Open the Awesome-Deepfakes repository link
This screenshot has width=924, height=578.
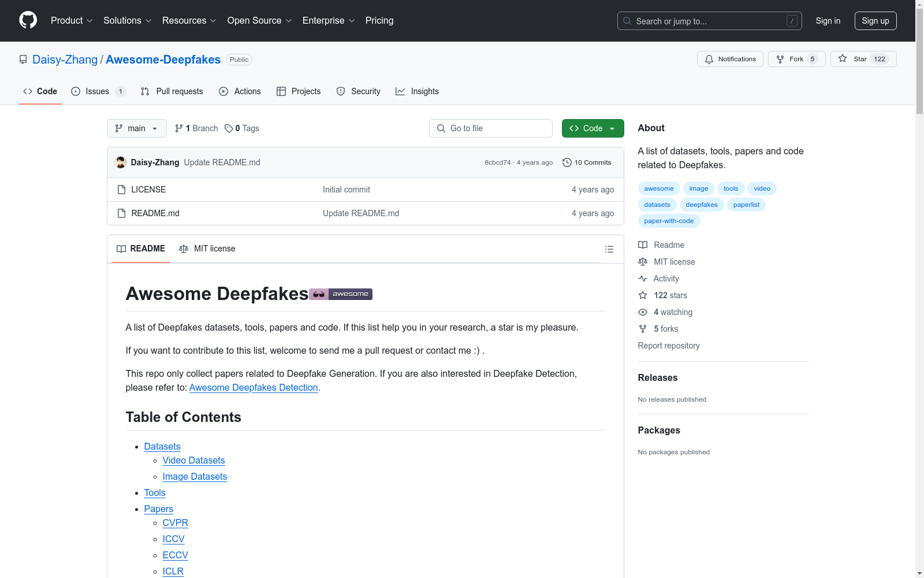163,60
